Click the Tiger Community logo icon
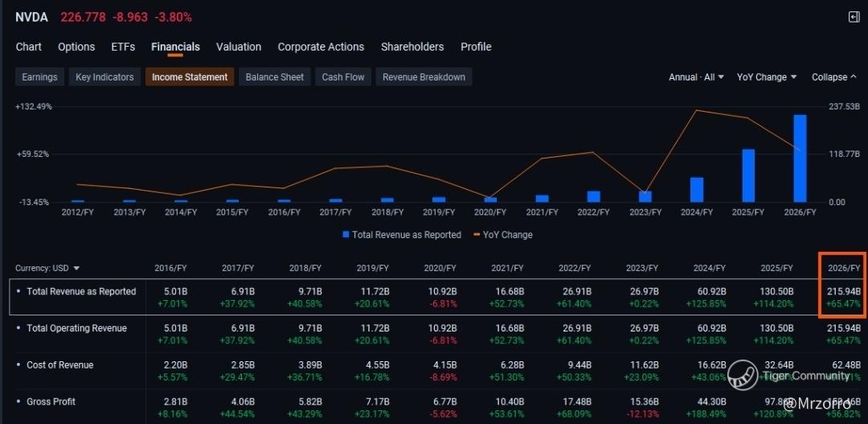Image resolution: width=868 pixels, height=424 pixels. pos(743,375)
